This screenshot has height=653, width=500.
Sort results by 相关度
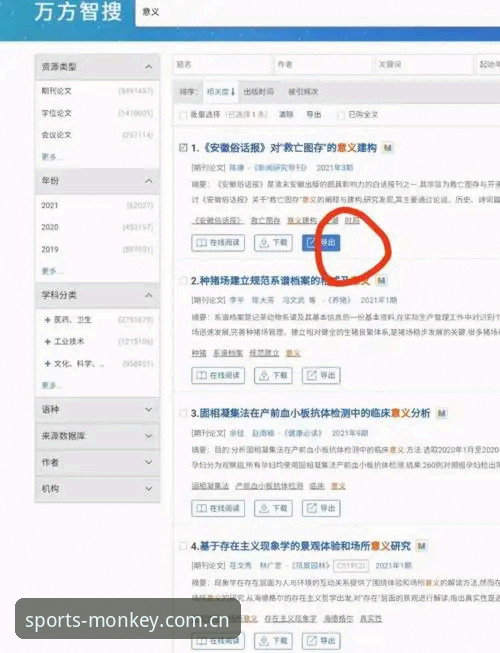pos(220,92)
